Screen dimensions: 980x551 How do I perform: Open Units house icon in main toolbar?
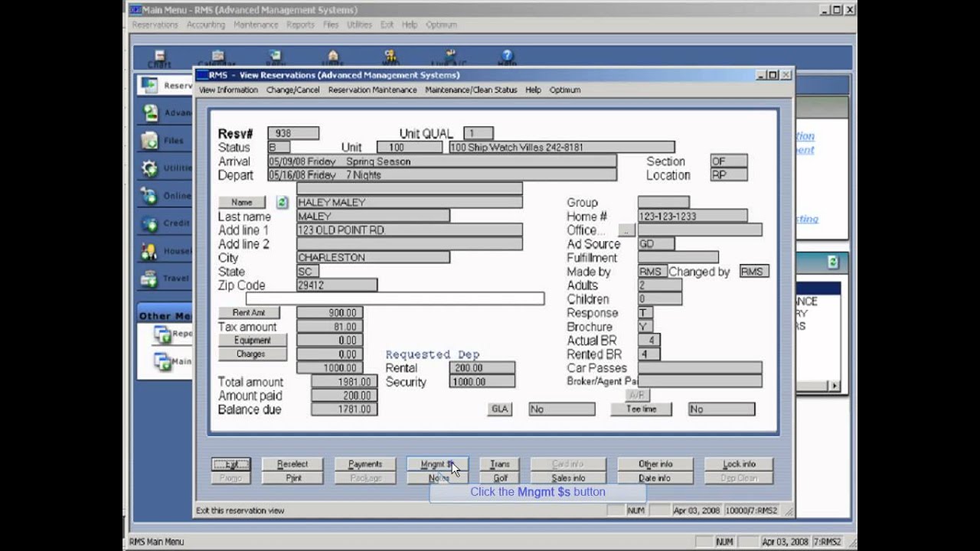pyautogui.click(x=333, y=57)
